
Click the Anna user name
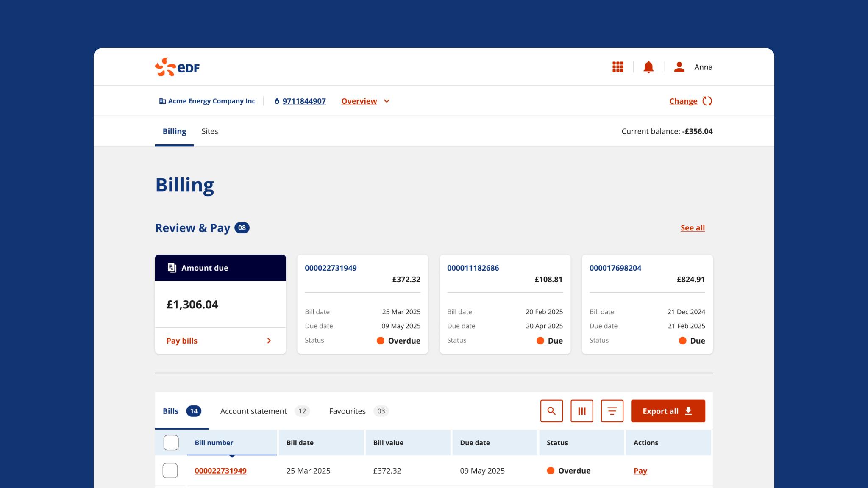tap(703, 67)
